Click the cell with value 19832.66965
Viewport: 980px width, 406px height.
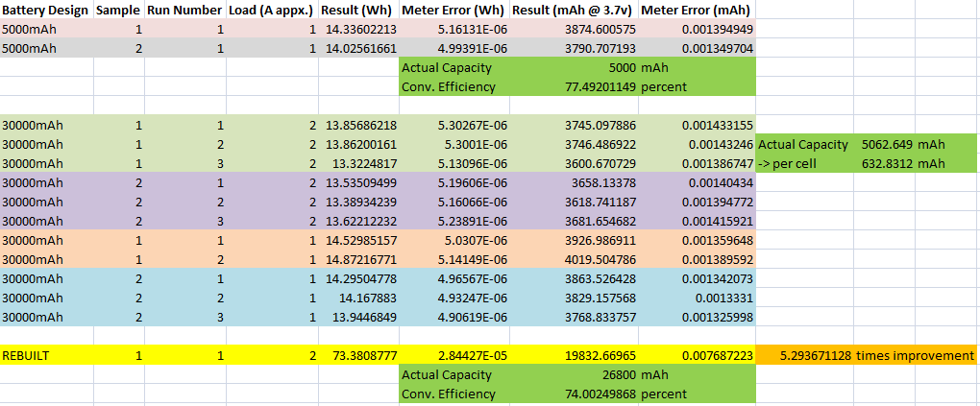575,355
